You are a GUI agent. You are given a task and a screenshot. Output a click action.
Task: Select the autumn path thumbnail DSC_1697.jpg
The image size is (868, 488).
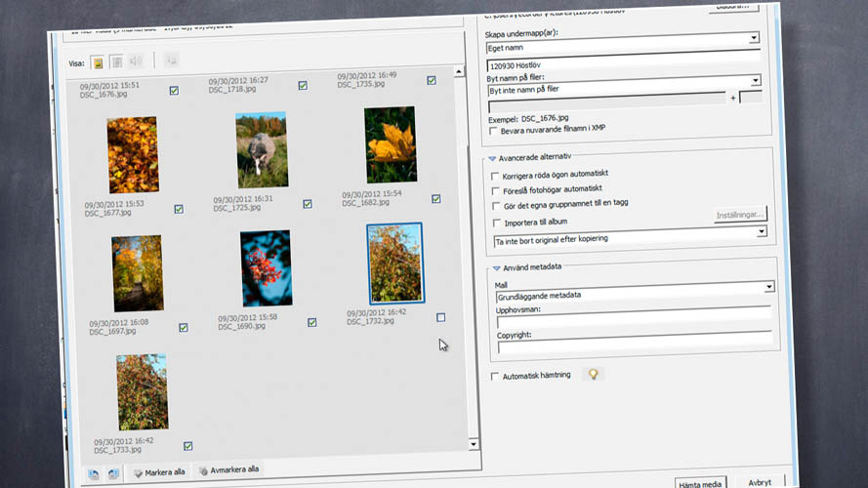tap(138, 273)
